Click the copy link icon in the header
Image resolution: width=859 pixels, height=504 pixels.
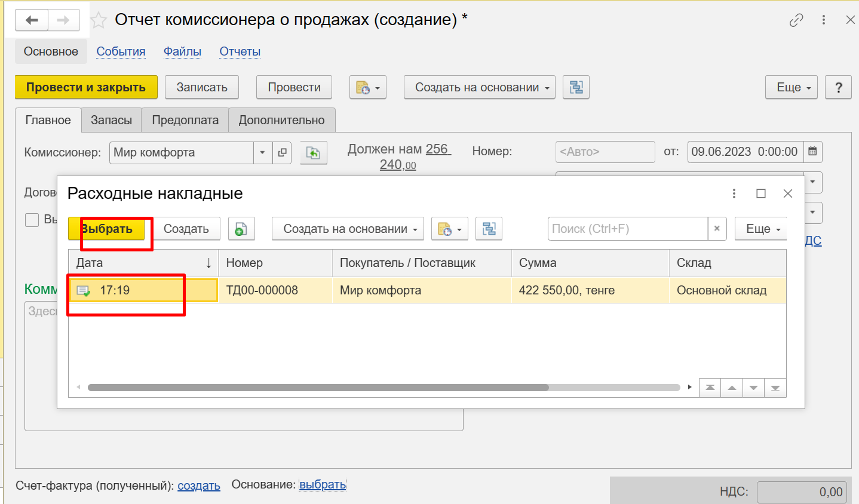pos(796,20)
